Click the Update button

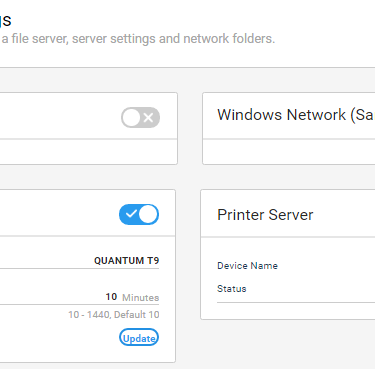[x=139, y=337]
